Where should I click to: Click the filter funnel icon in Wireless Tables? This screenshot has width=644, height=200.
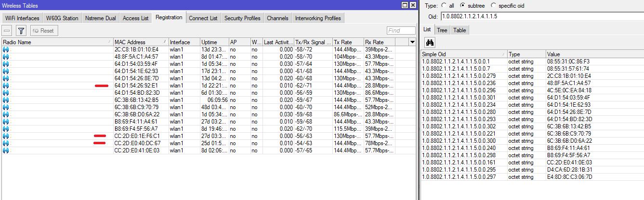(21, 30)
